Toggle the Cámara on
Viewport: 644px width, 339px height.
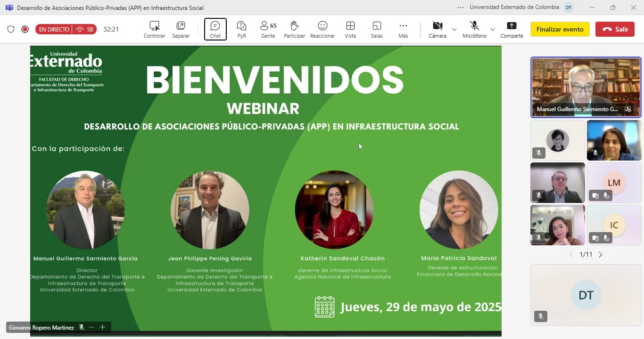point(438,29)
